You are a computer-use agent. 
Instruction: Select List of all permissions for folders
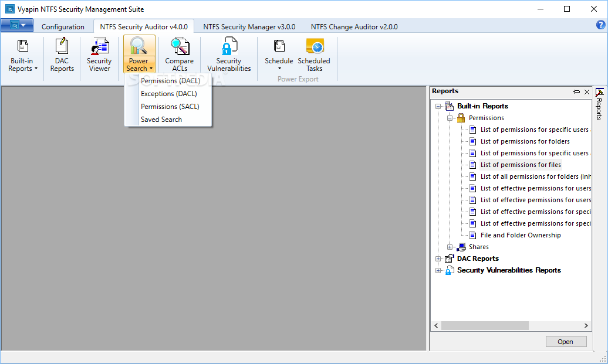[x=535, y=176]
